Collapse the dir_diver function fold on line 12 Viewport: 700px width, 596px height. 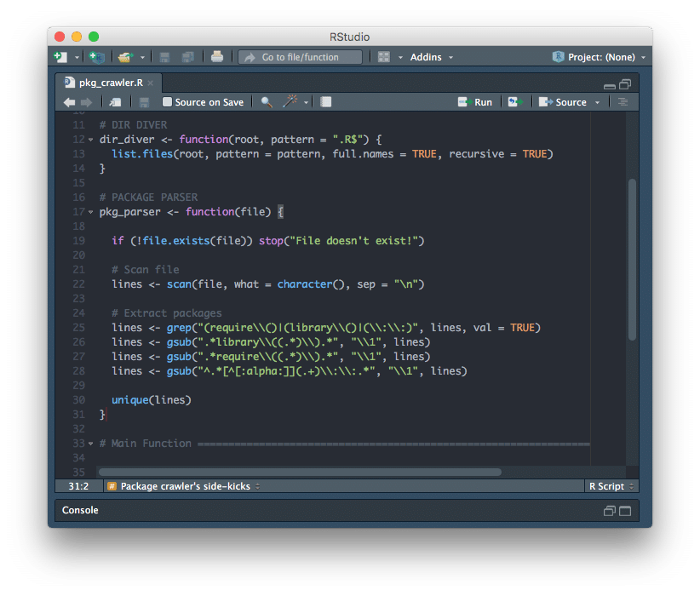point(90,140)
